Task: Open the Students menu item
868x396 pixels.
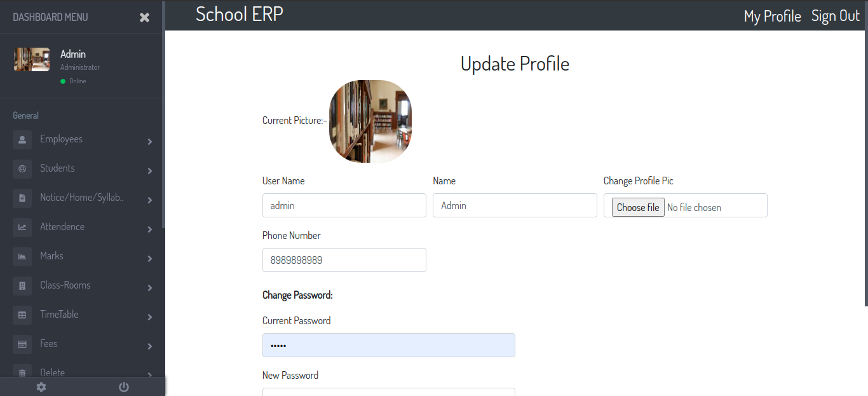Action: 83,168
